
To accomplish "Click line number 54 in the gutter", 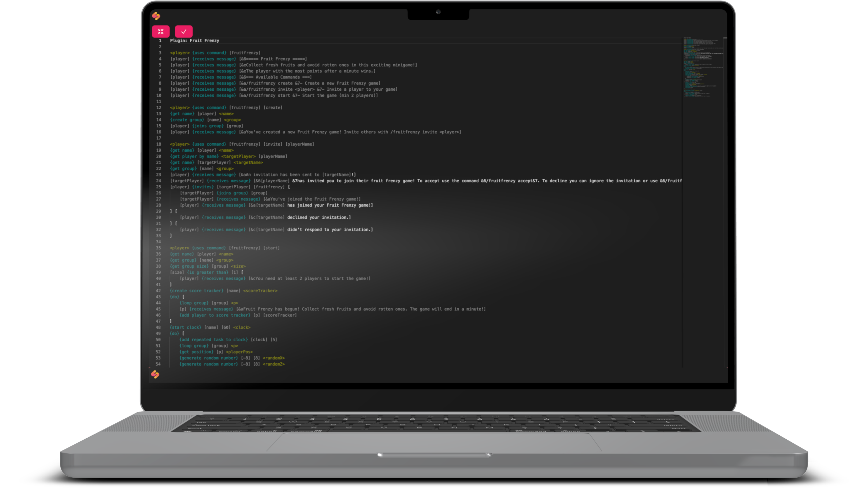I will [158, 364].
